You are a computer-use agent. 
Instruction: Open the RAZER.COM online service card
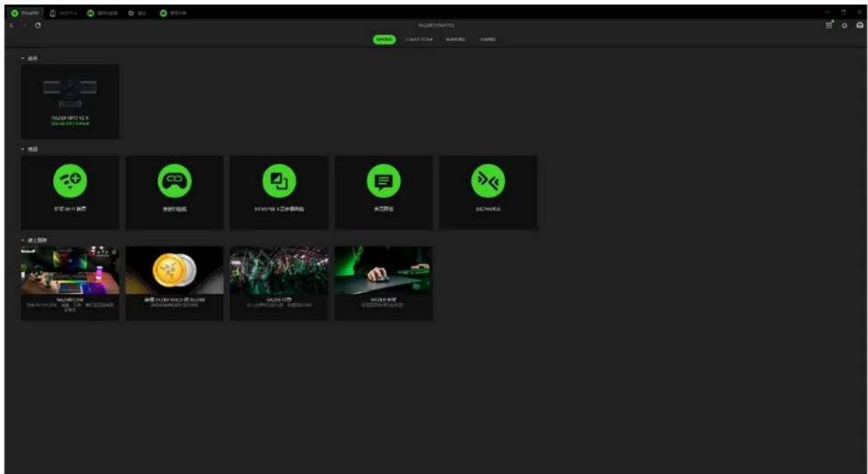[70, 283]
